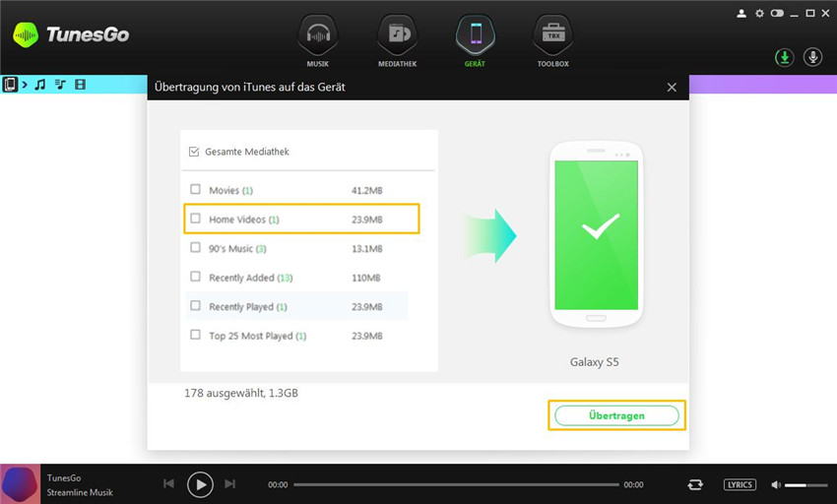Adjust the volume slider
The image size is (837, 504).
click(805, 485)
